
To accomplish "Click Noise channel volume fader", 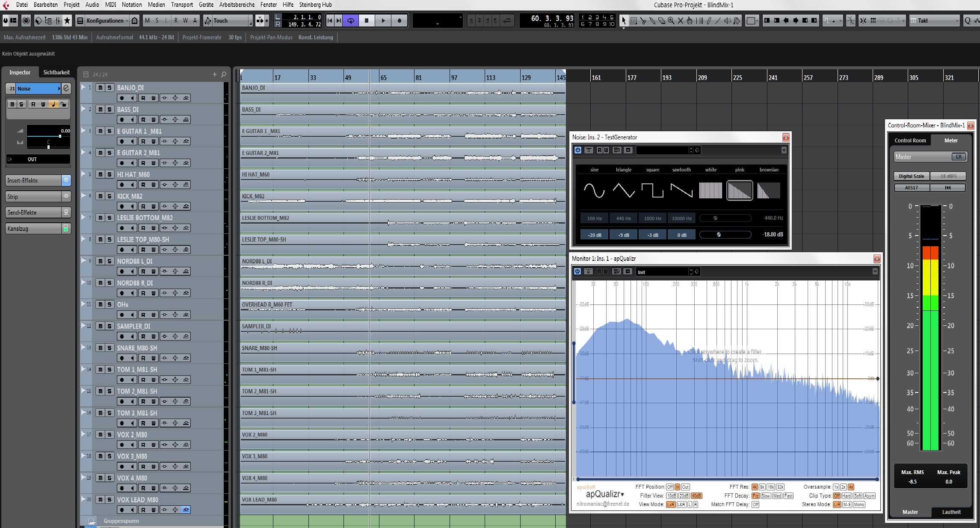I will pos(48,136).
